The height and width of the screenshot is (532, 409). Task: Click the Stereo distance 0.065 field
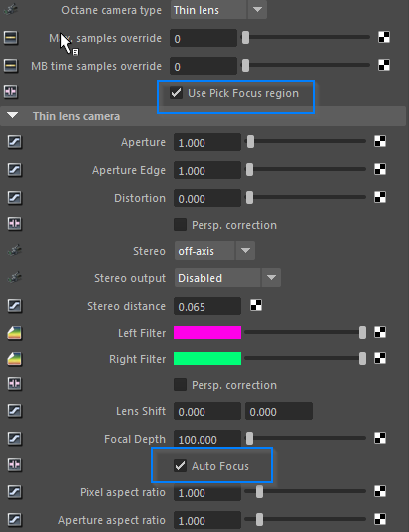click(207, 306)
